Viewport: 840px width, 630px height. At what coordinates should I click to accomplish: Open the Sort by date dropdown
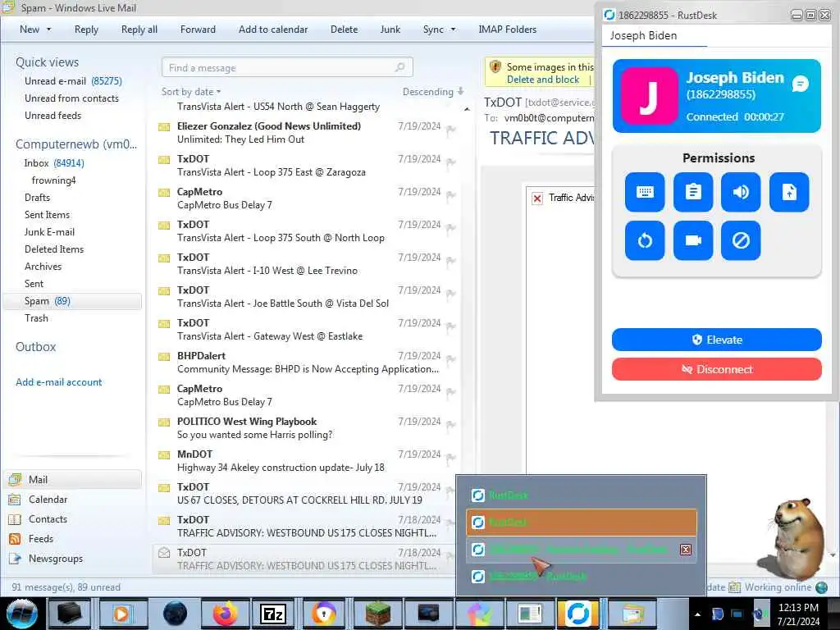point(191,92)
